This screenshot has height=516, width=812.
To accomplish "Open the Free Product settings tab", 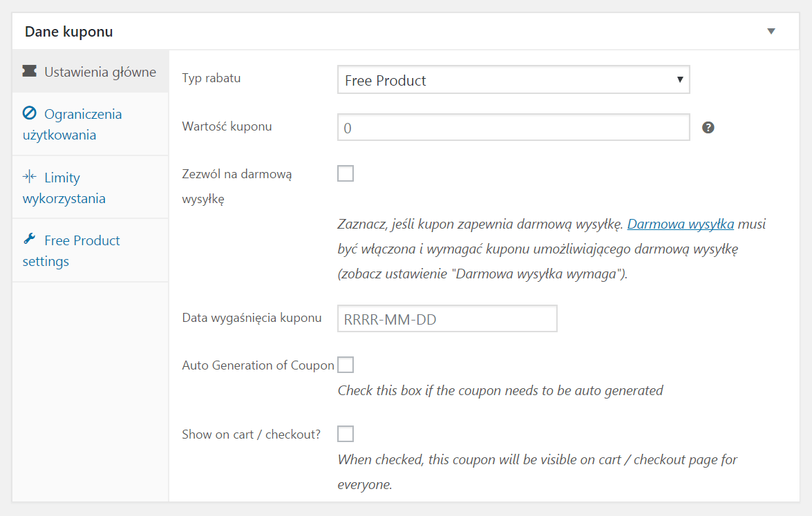I will (x=90, y=251).
